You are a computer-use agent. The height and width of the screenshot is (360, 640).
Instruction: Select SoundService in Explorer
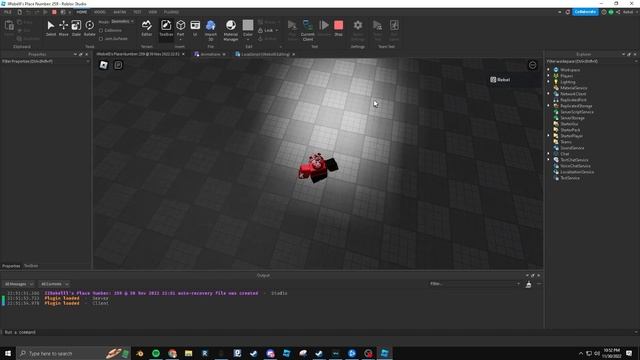click(572, 148)
